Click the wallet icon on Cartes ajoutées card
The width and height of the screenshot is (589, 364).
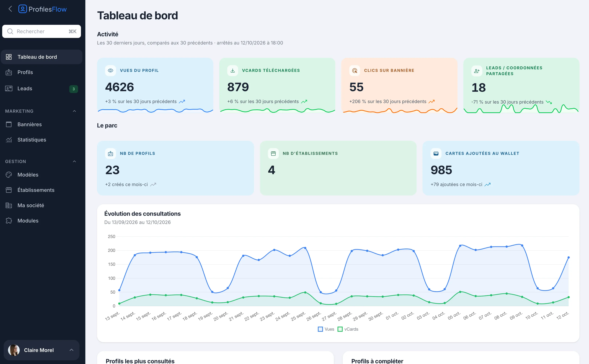tap(436, 154)
